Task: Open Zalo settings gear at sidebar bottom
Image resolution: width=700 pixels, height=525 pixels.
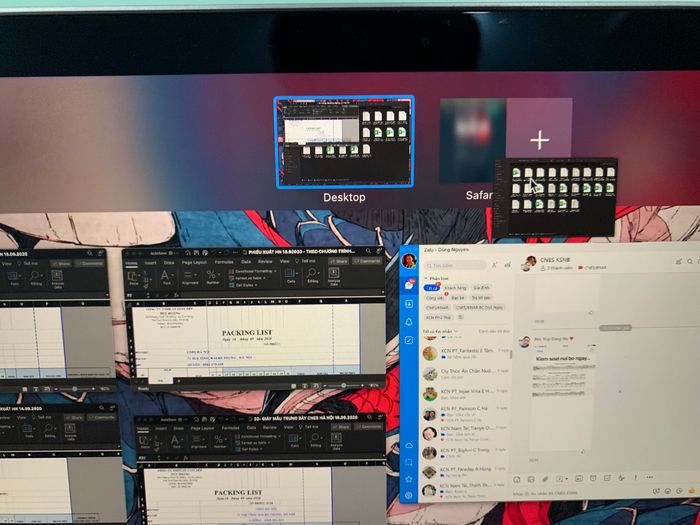Action: click(x=409, y=495)
